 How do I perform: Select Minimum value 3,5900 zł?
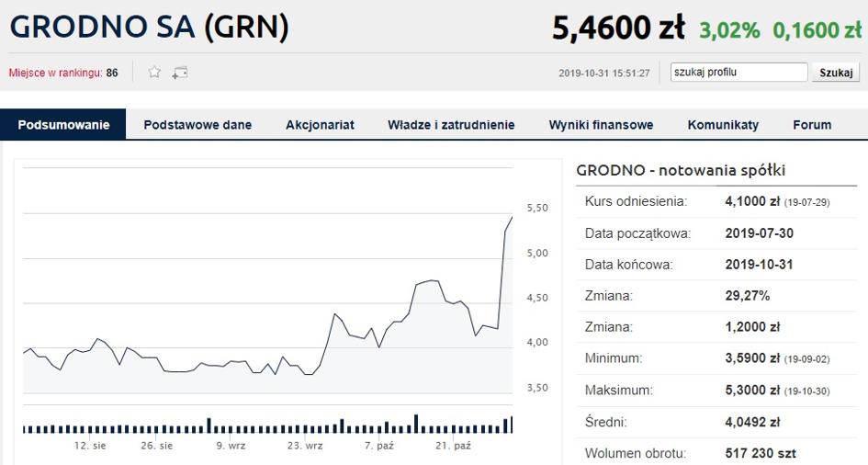coord(752,358)
